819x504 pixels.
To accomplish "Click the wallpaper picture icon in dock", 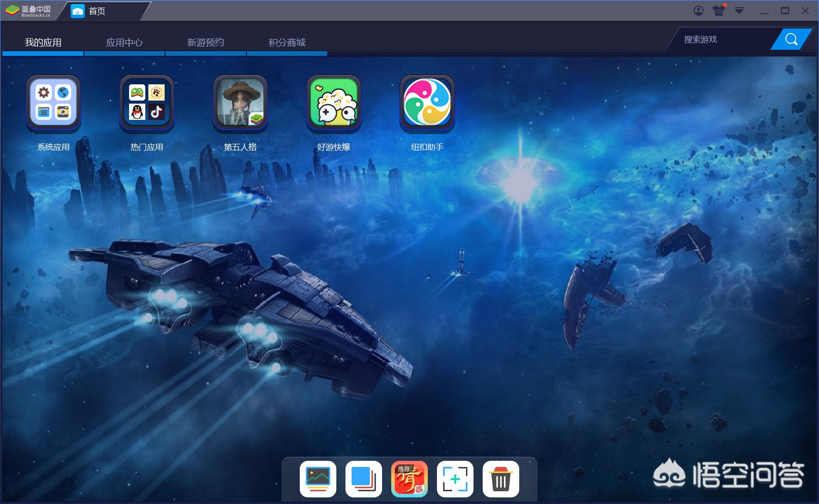I will coord(318,479).
